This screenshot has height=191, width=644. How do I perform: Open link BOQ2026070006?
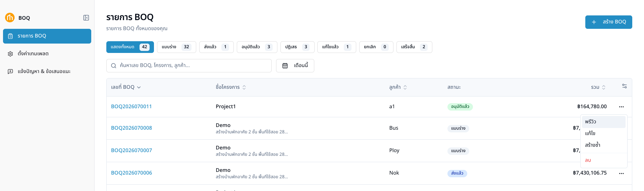pos(131,173)
